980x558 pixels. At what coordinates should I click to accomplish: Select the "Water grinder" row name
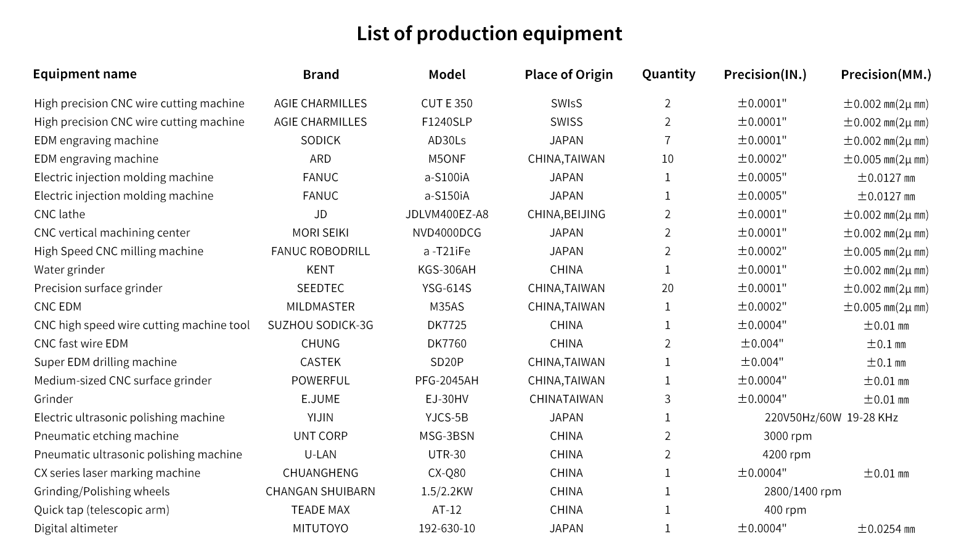69,270
